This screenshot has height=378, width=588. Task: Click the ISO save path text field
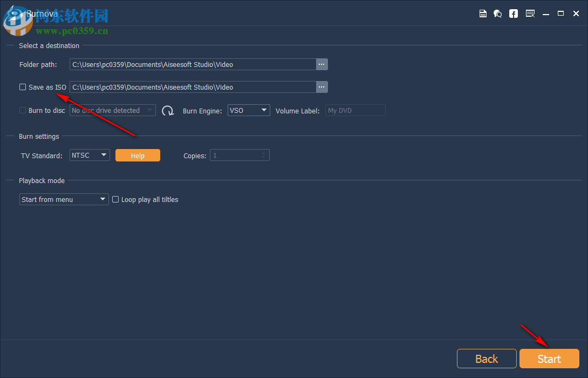point(193,87)
